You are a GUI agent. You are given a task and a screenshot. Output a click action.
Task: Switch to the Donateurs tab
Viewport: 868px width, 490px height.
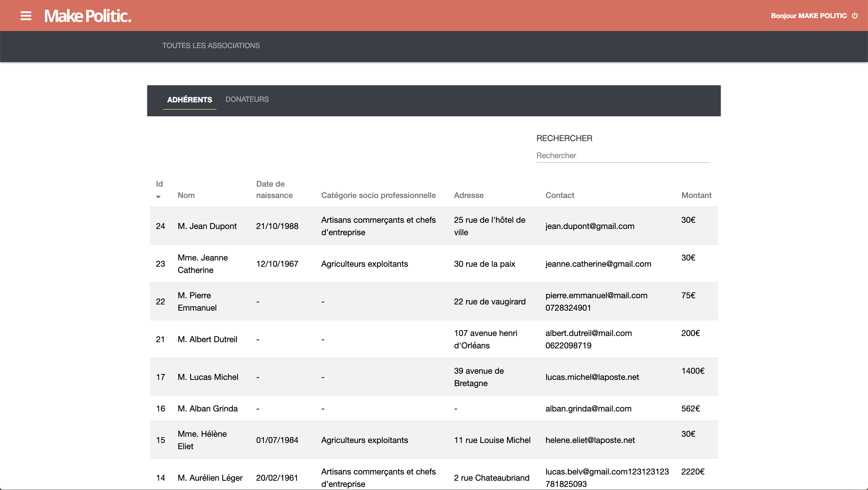click(x=247, y=99)
